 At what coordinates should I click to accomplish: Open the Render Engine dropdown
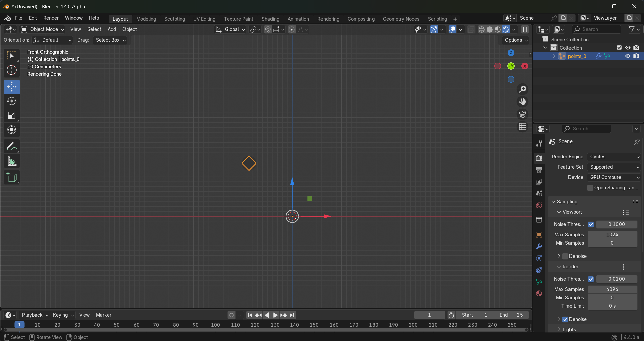click(614, 157)
